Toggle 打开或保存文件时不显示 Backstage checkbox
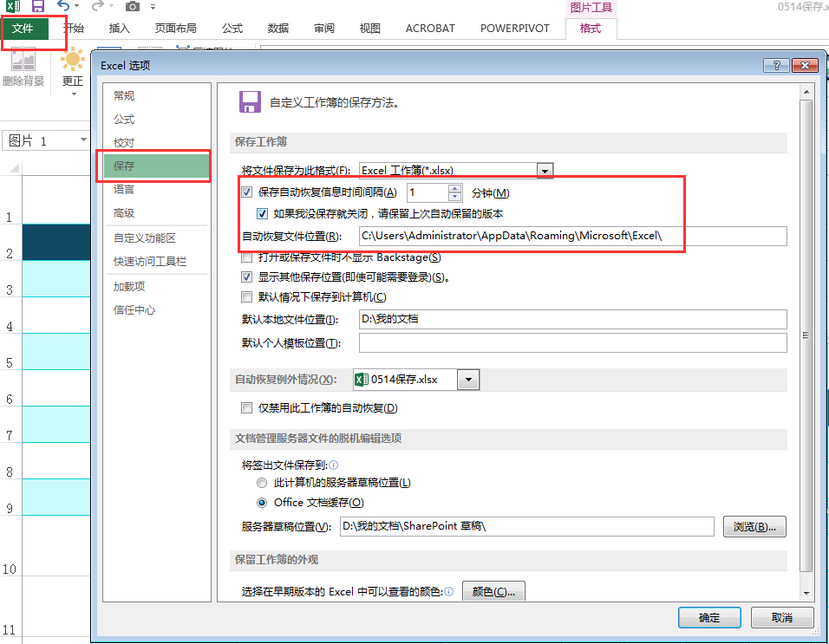This screenshot has height=644, width=829. [x=246, y=257]
